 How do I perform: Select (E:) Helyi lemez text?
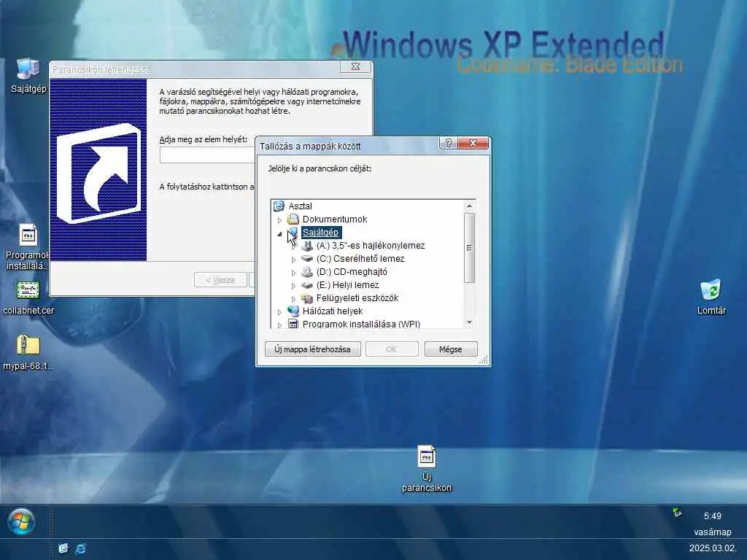coord(348,285)
